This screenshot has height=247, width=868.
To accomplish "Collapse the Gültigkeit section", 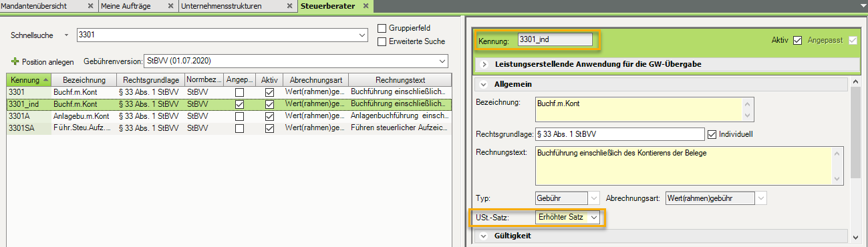I will [484, 236].
